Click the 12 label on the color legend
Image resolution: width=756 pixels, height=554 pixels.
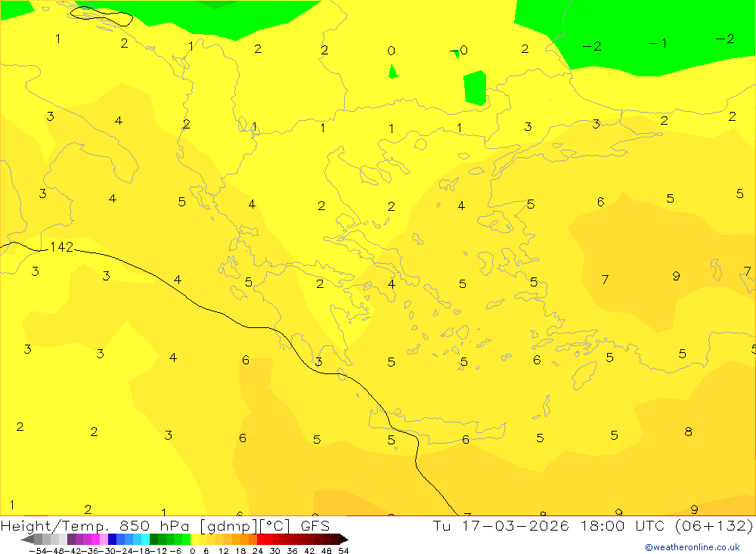pos(224,551)
